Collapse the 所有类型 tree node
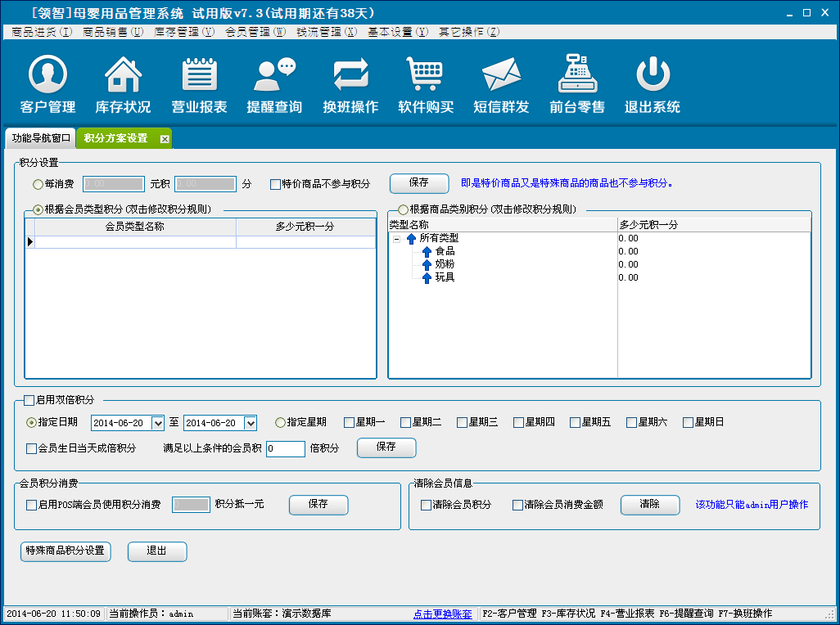Screen dimensions: 840x625 (397, 239)
